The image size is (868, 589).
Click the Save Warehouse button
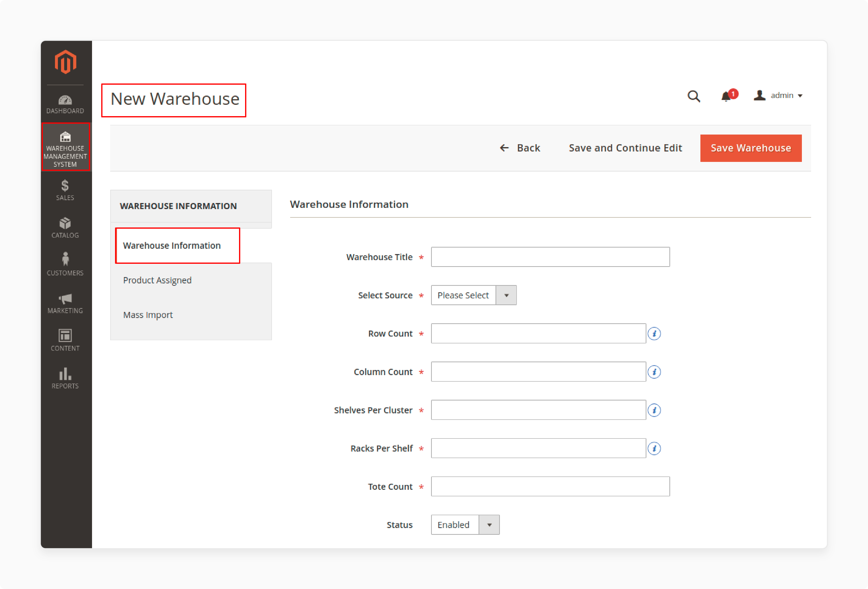[x=751, y=148]
